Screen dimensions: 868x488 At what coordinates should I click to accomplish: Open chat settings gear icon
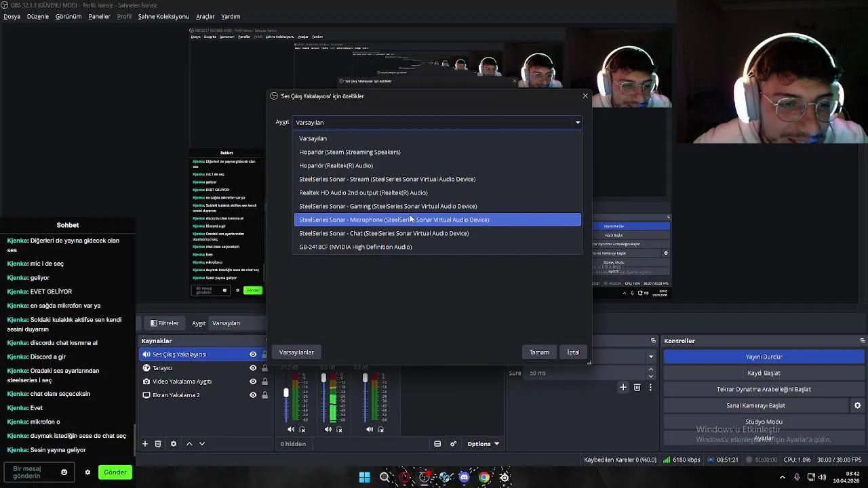[87, 472]
